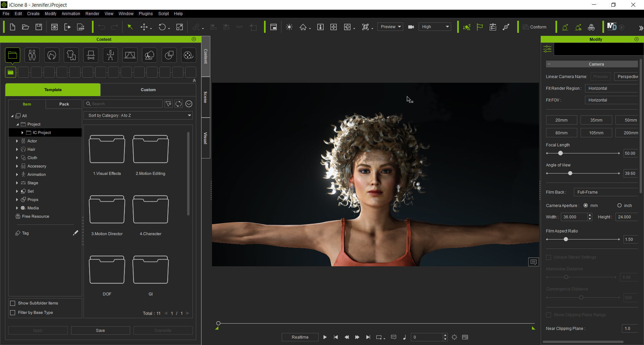The width and height of the screenshot is (644, 345).
Task: Open the Actor category icon in Content
Action: (x=32, y=55)
